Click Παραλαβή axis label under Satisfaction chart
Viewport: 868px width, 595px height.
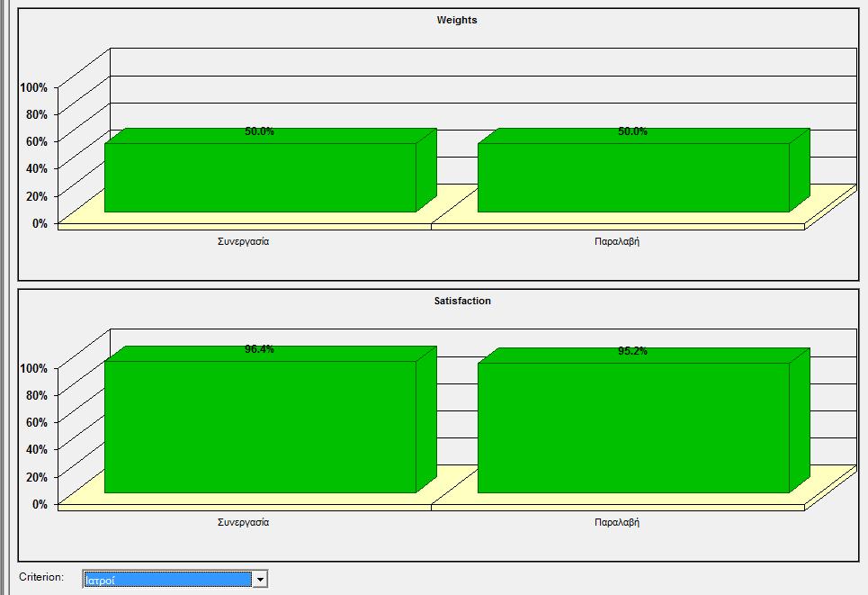(x=617, y=522)
